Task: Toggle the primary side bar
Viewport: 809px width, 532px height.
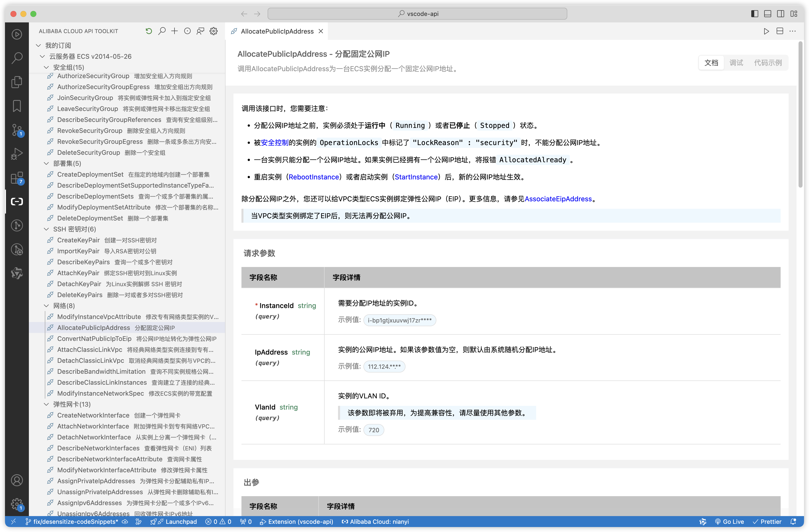Action: [x=754, y=14]
